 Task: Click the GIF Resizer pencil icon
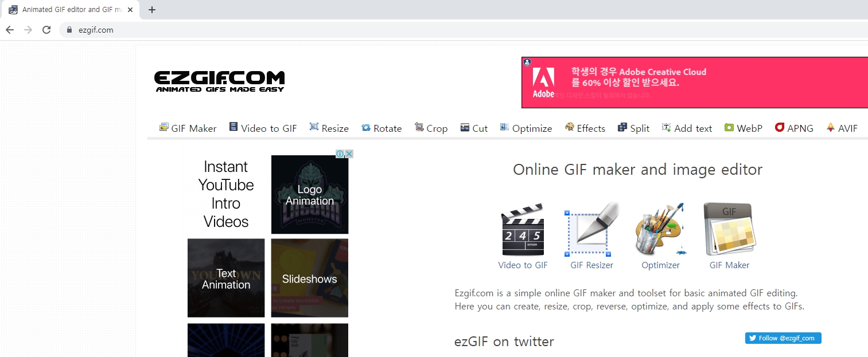591,229
